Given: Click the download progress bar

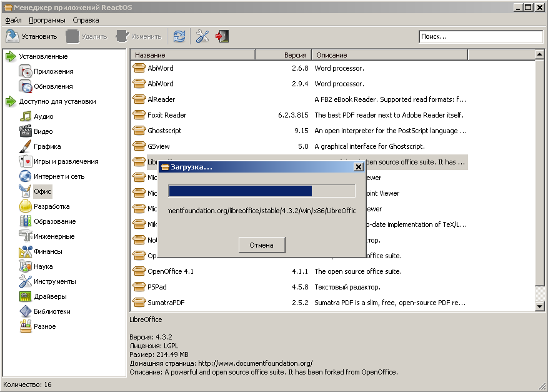Looking at the screenshot, I should (262, 191).
